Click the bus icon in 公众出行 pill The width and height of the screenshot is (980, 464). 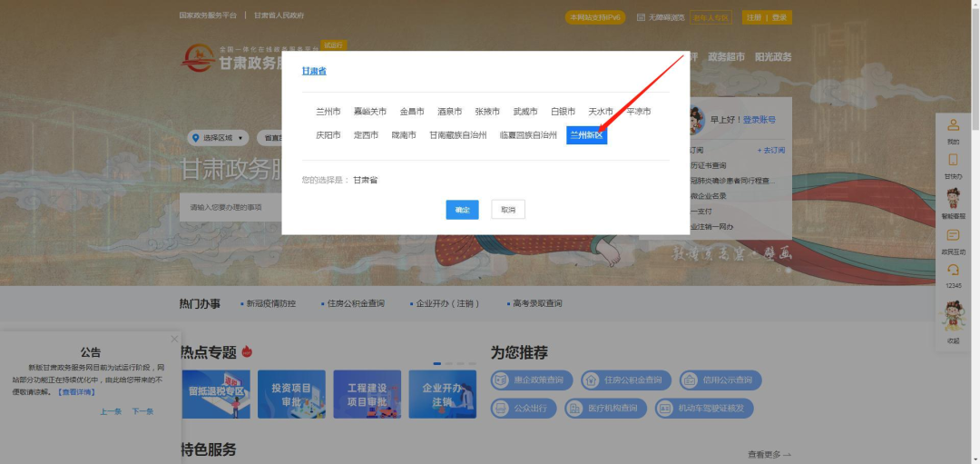(x=501, y=409)
